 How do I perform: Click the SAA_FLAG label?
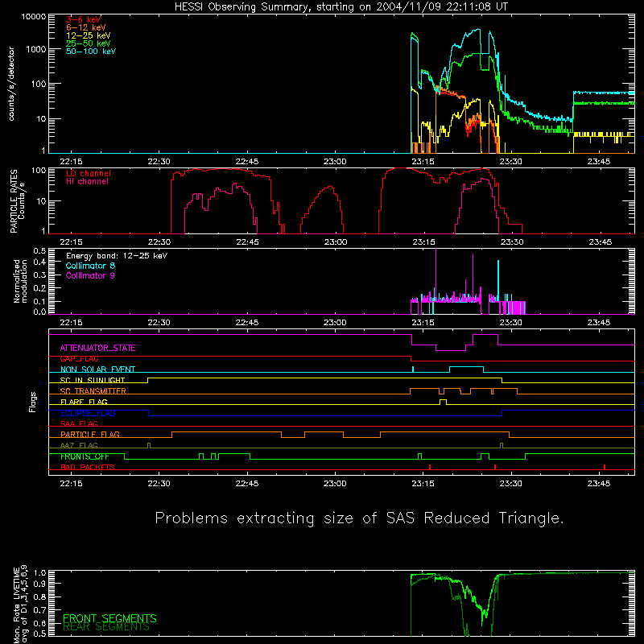pyautogui.click(x=79, y=423)
